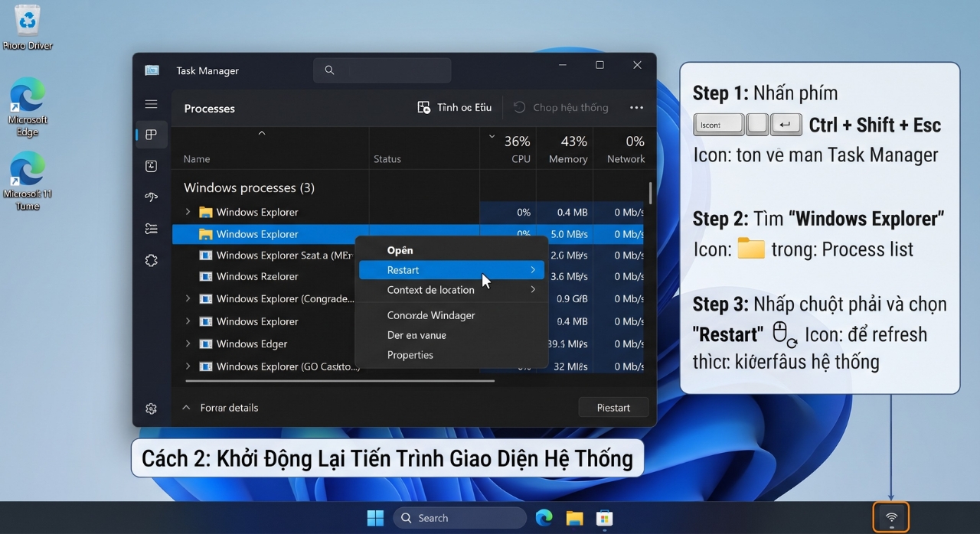Open File Explorer from the taskbar
980x534 pixels.
point(574,518)
